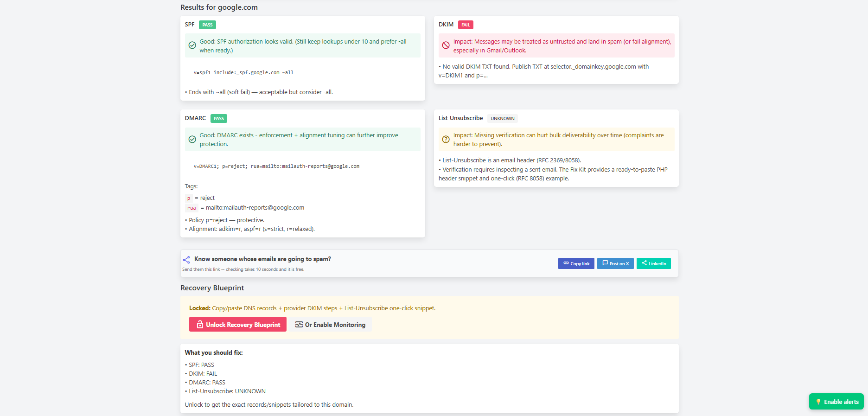Click 'List-Unsubscribe: UNKNOWN' fix list item
The image size is (868, 416).
tap(225, 391)
